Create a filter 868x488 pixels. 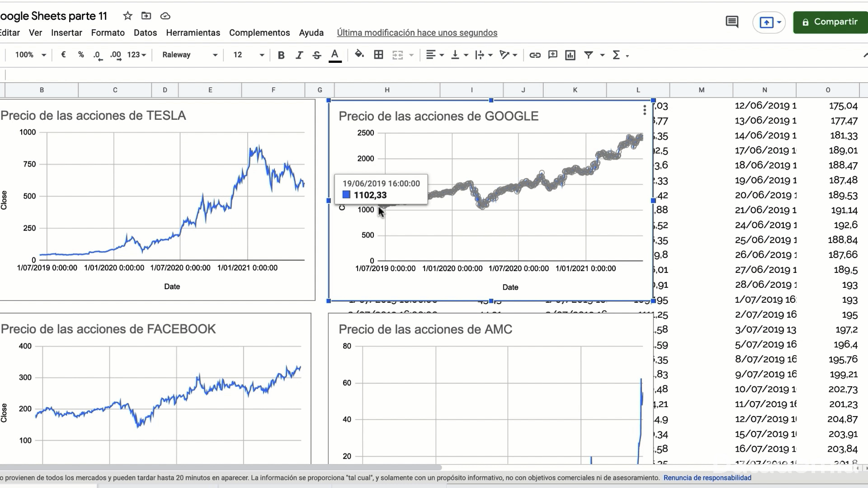tap(589, 55)
